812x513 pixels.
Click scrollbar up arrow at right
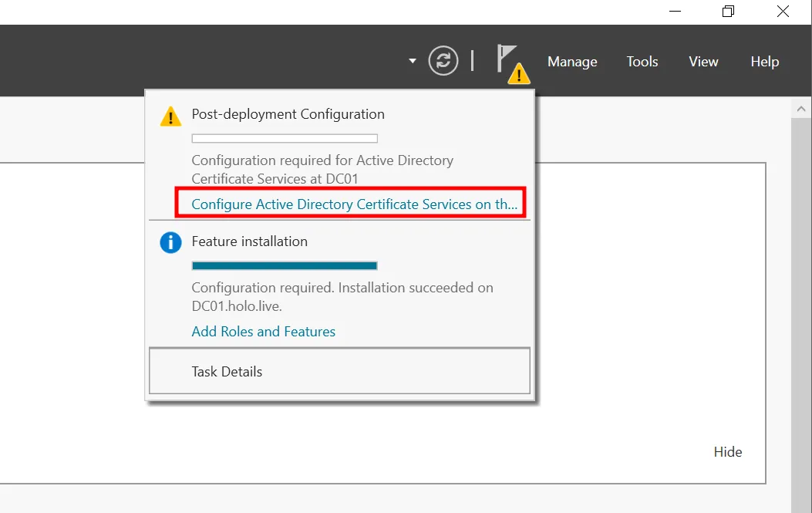pyautogui.click(x=801, y=109)
